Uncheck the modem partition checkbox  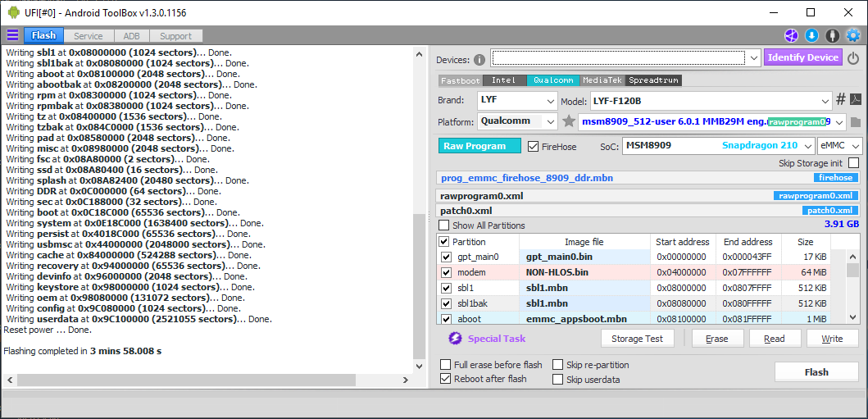(x=446, y=273)
